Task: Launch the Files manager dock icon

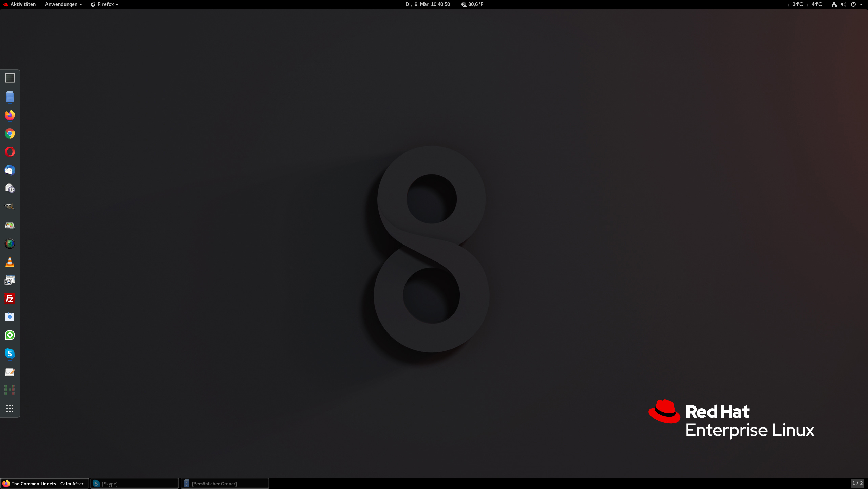Action: point(10,97)
